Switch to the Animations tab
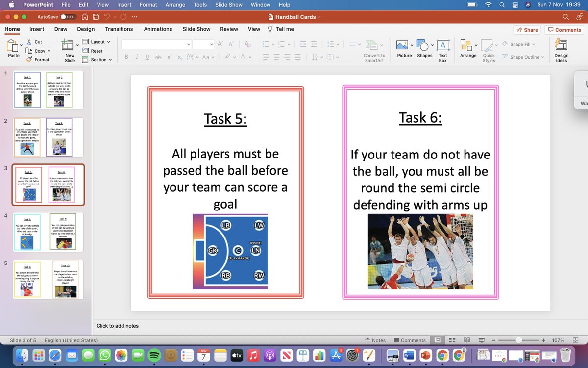The image size is (588, 368). [x=158, y=29]
